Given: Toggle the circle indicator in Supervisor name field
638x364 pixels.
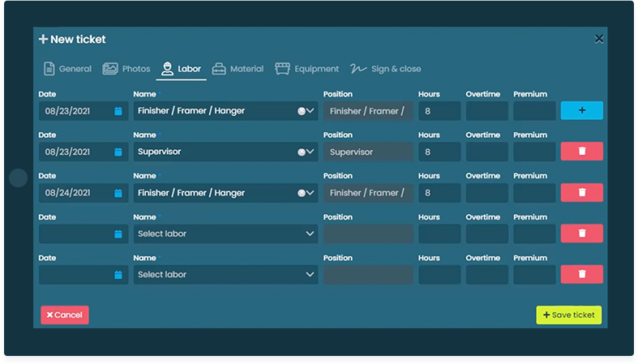Looking at the screenshot, I should pos(301,152).
